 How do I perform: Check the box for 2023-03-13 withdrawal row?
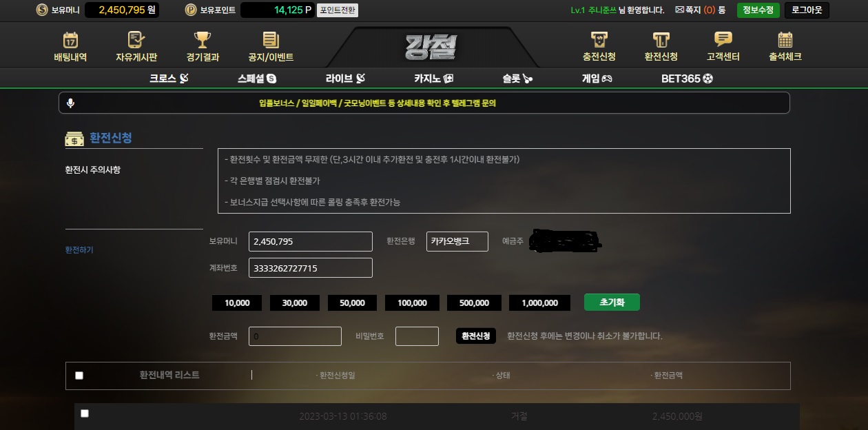tap(85, 413)
